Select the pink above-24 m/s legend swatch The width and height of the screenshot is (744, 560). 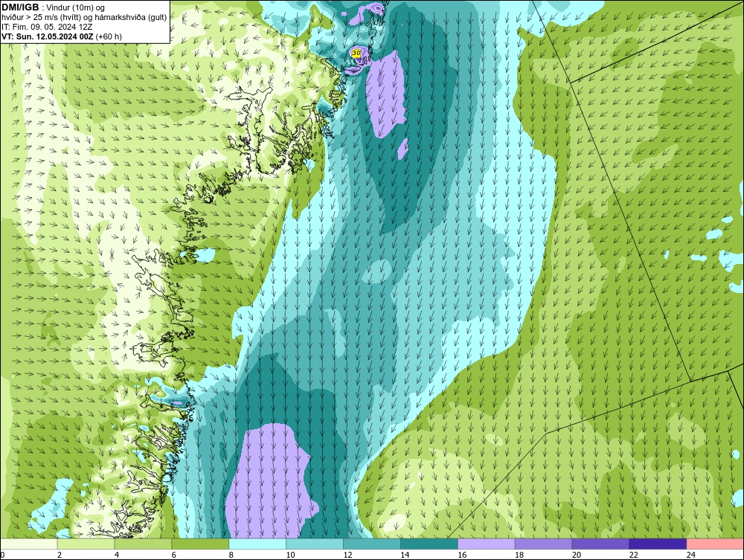pos(715,544)
